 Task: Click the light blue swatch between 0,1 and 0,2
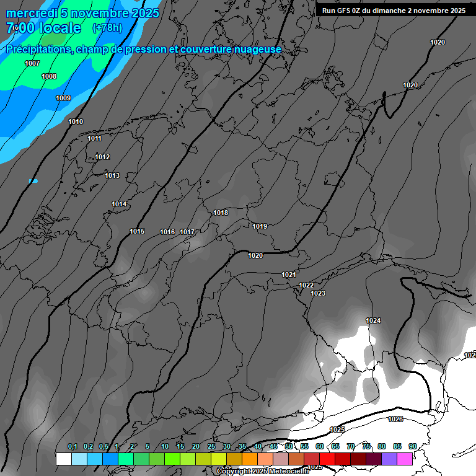[x=79, y=459]
